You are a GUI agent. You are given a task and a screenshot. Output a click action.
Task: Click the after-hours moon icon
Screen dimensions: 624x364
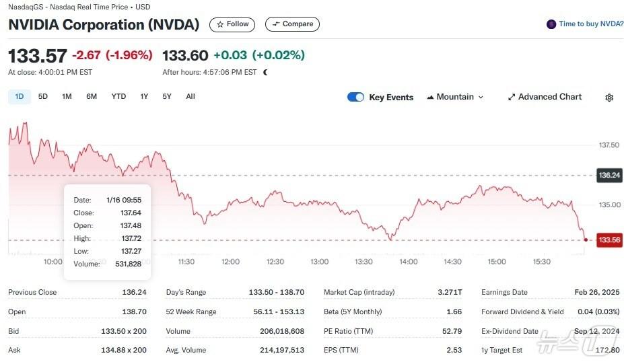coord(266,72)
